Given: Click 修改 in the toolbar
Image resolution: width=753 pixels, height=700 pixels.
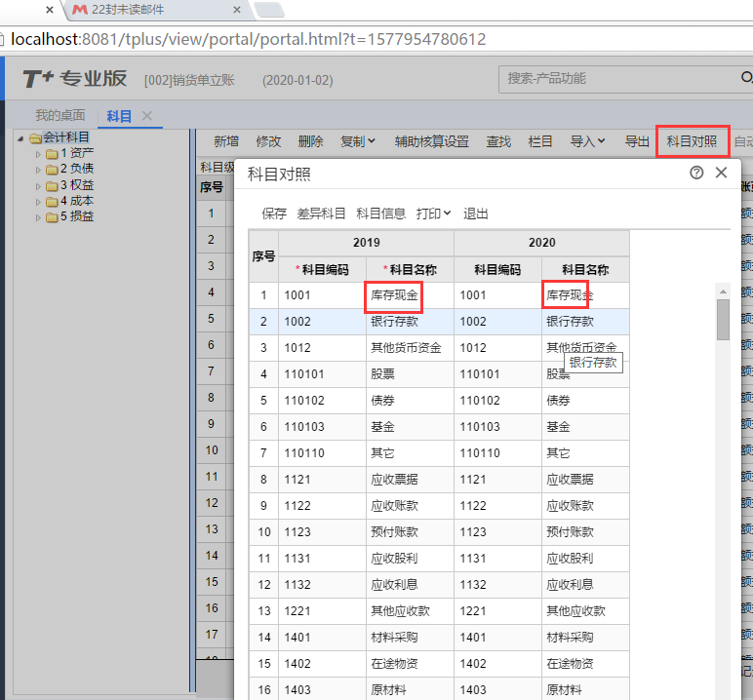Looking at the screenshot, I should tap(268, 141).
